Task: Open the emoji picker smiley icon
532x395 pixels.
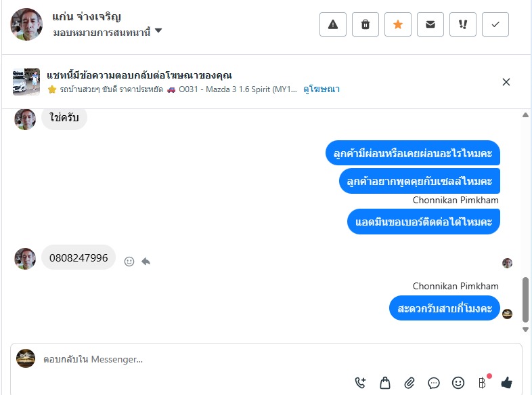Action: [458, 383]
